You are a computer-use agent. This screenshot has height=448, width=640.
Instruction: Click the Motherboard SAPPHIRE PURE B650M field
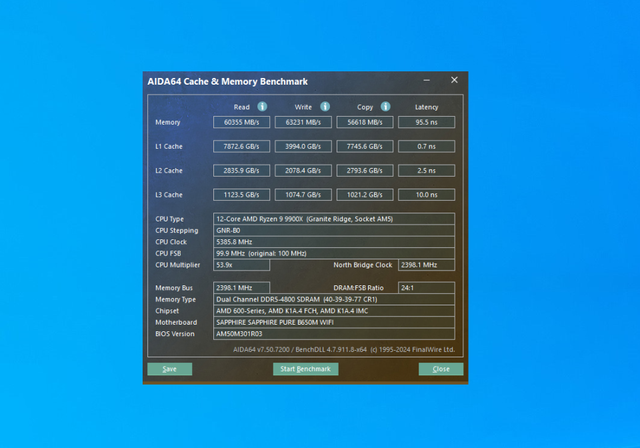[334, 322]
